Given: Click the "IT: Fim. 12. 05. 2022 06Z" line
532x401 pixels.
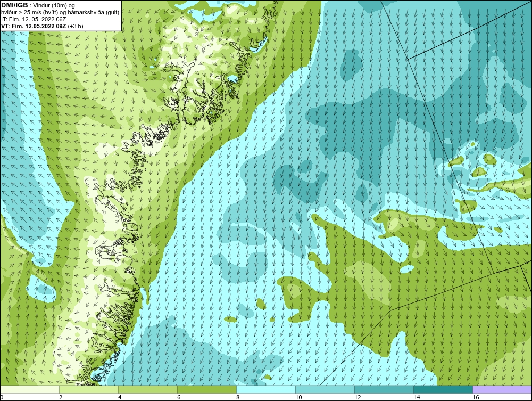Looking at the screenshot, I should pos(34,19).
